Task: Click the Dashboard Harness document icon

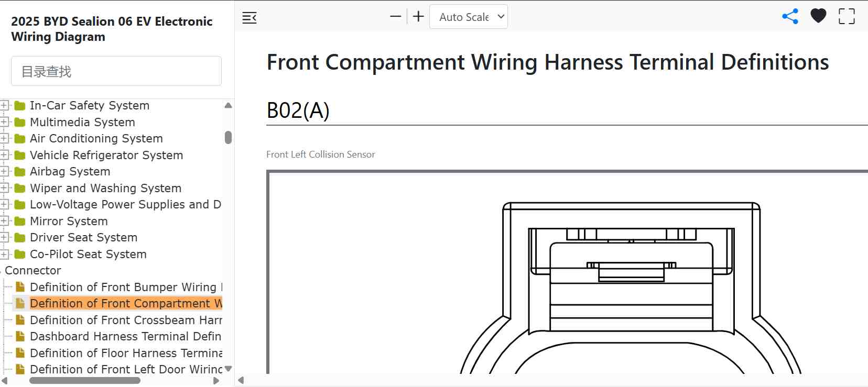Action: pyautogui.click(x=20, y=336)
